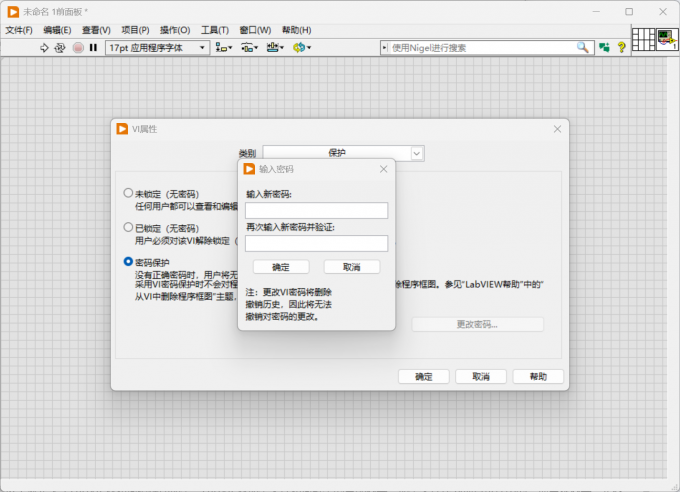The width and height of the screenshot is (680, 492).
Task: Click 帮助 button in VI属性 dialog
Action: (x=538, y=377)
